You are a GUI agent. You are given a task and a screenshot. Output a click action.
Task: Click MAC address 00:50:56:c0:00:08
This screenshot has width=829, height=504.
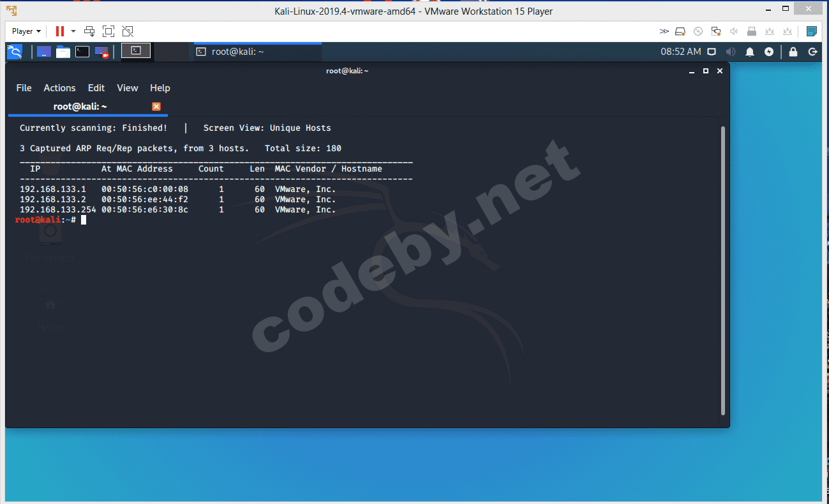(145, 189)
